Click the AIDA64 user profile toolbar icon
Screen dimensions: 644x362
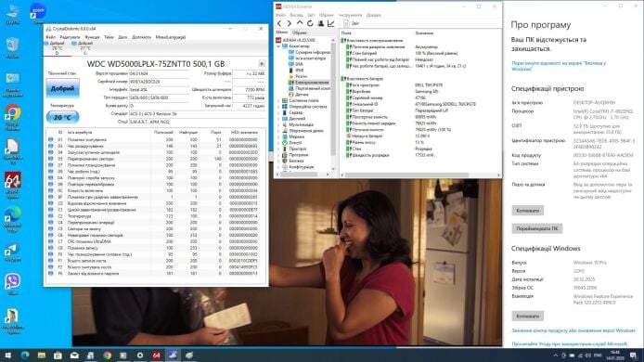pyautogui.click(x=320, y=23)
